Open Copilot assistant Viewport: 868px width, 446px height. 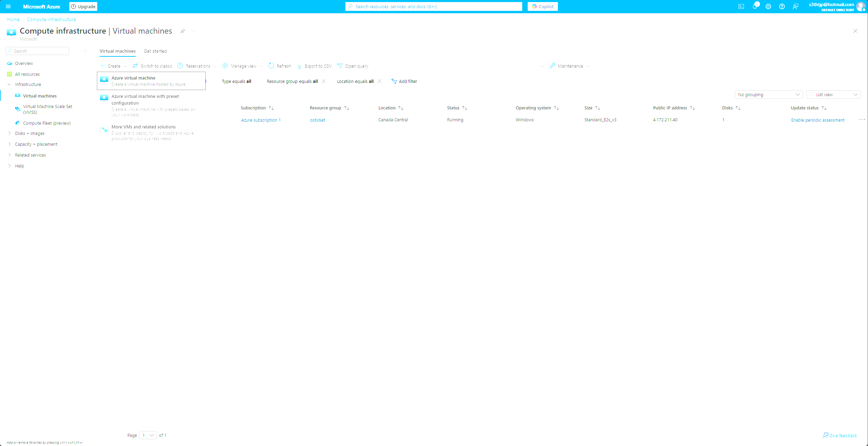(543, 6)
